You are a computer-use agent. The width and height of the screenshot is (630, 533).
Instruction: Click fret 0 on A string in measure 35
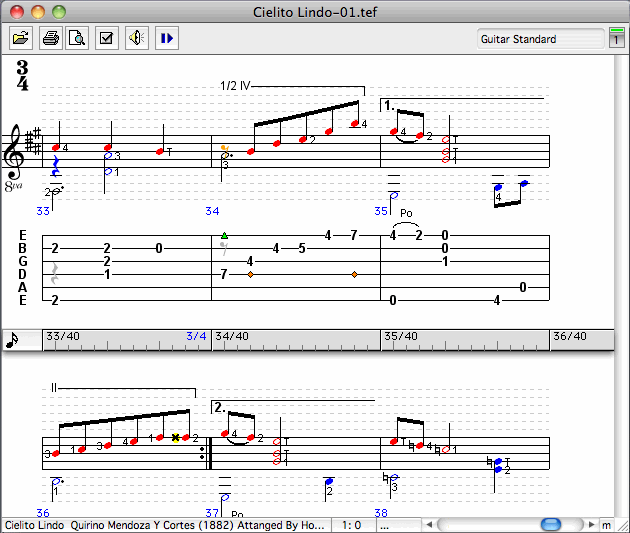(523, 287)
